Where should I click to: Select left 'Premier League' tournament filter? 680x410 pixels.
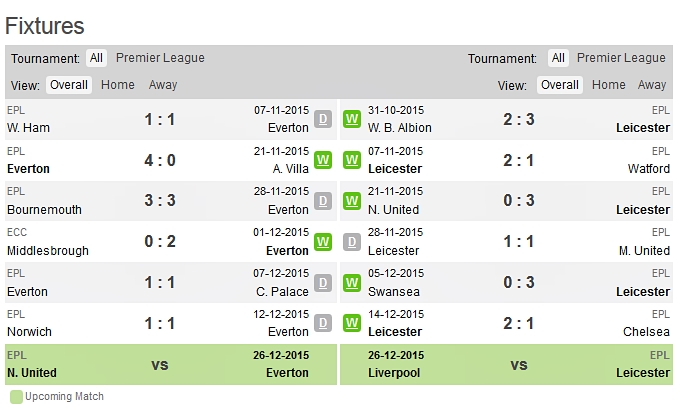pyautogui.click(x=160, y=58)
